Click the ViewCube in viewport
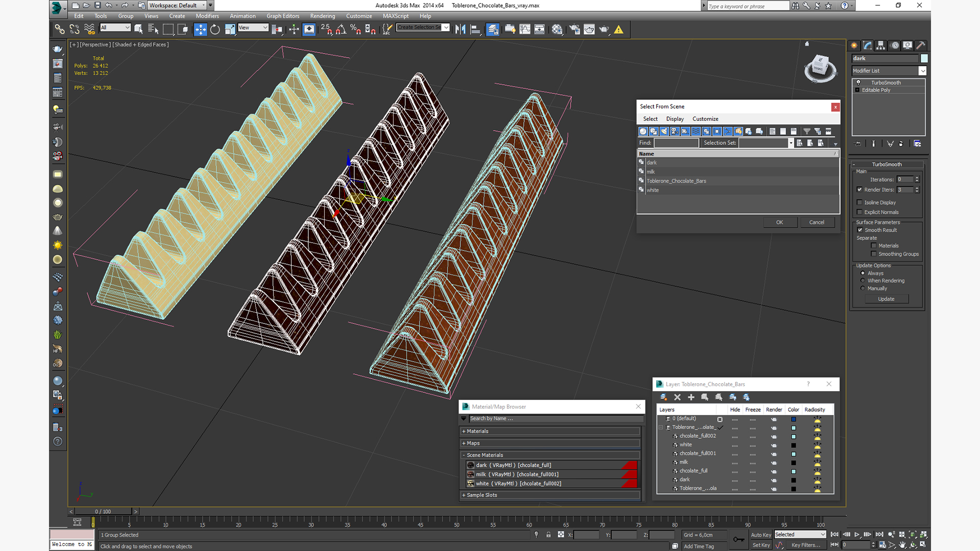The image size is (980, 551). click(x=820, y=67)
